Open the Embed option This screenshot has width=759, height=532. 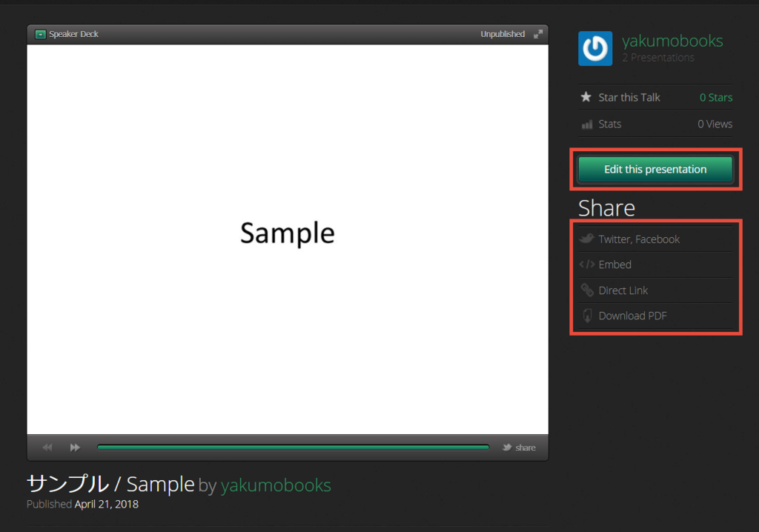(614, 265)
